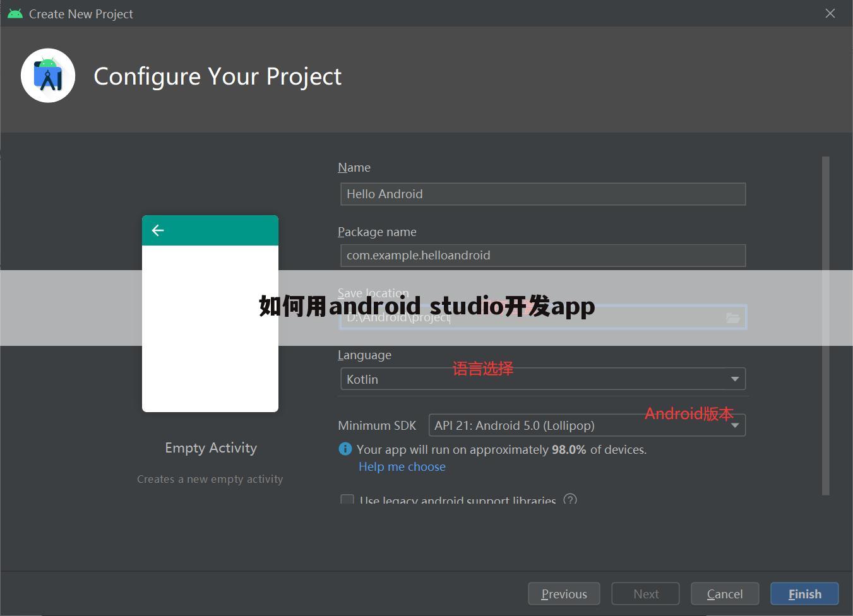Viewport: 853px width, 616px height.
Task: Click the Package name label
Action: click(377, 232)
